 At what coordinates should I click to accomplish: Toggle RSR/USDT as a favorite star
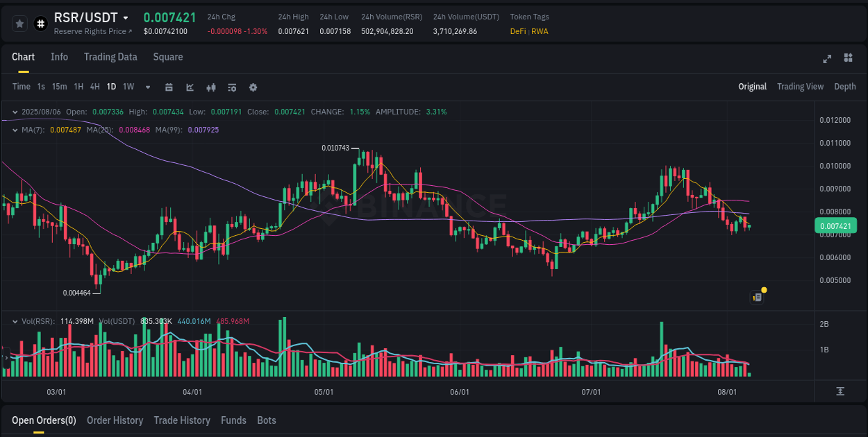[x=19, y=23]
